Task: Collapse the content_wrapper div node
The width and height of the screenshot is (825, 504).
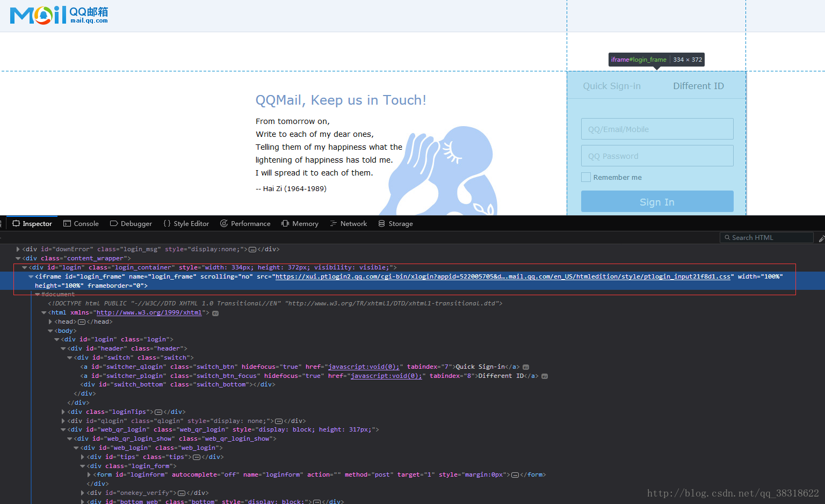Action: [18, 258]
